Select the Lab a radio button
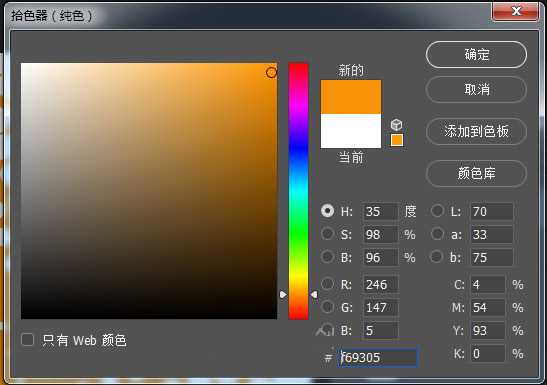Screen dimensions: 547x385 click(x=437, y=234)
